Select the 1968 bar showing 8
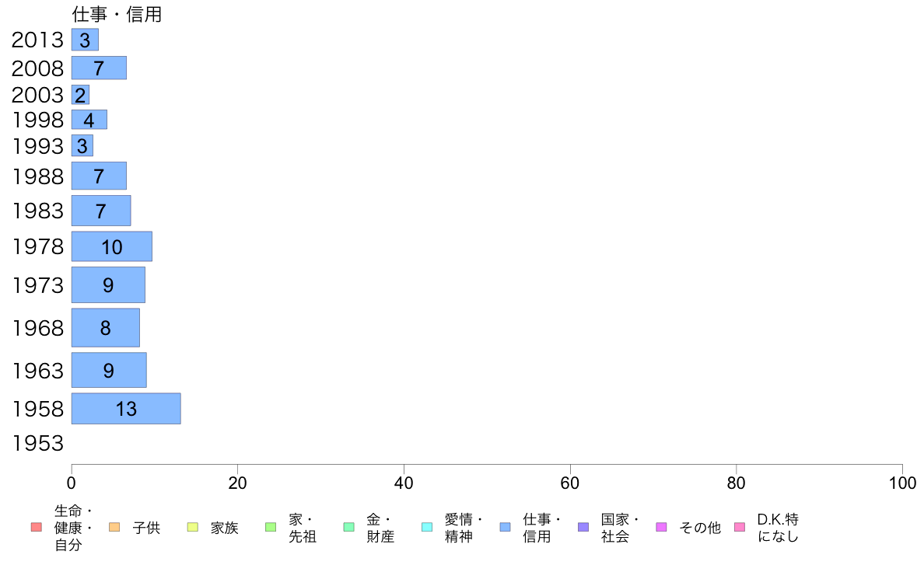The height and width of the screenshot is (572, 924). (x=106, y=327)
